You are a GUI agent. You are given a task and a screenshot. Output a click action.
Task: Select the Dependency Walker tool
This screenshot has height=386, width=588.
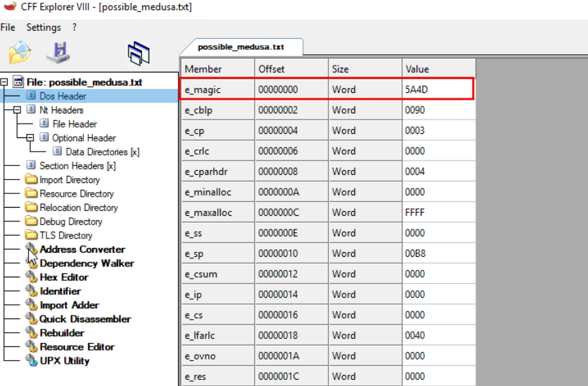(x=86, y=263)
